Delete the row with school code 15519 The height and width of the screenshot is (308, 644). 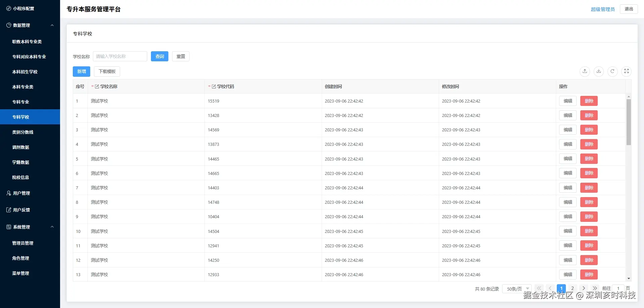589,101
